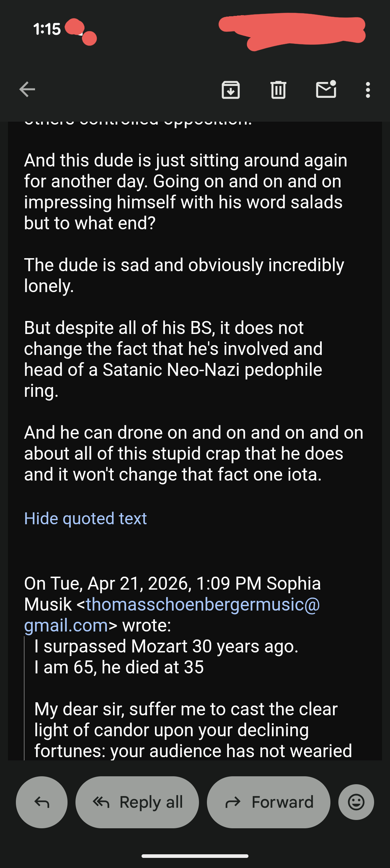Tap the 1:15 status bar clock
This screenshot has height=868, width=390.
pos(47,29)
